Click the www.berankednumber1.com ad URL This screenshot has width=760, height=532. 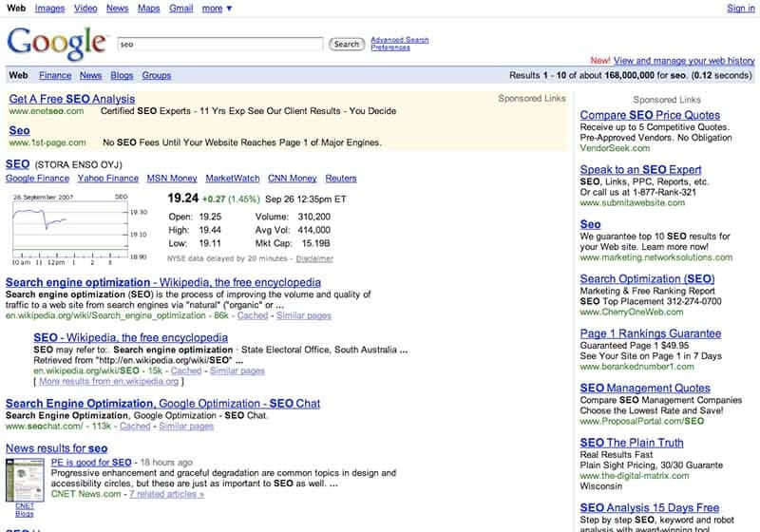[636, 367]
